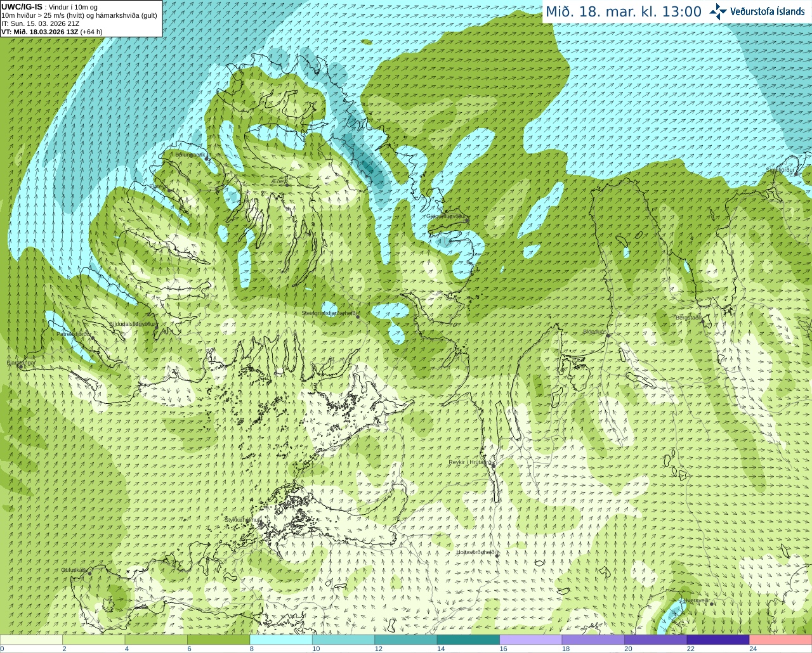The image size is (812, 653).
Task: Click the 0–2 m/s pale yellow legend swatch
Action: pos(31,640)
